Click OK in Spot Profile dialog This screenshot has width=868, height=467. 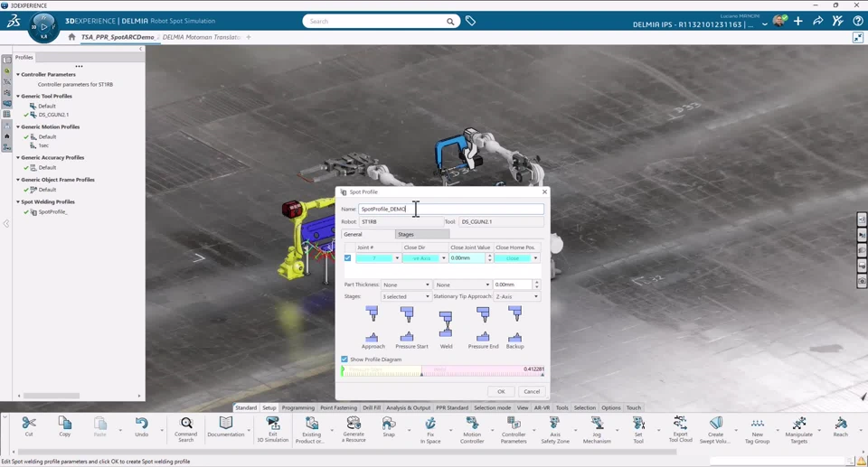click(x=501, y=391)
